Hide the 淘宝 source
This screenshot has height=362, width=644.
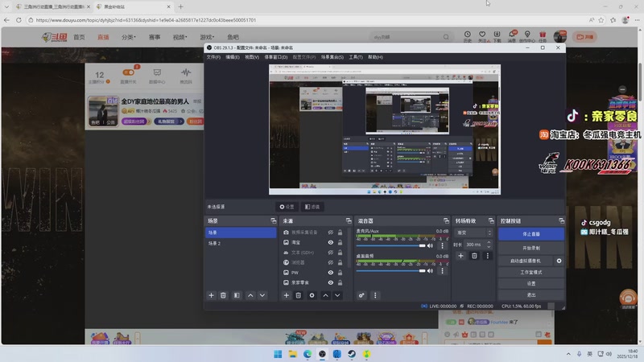pos(330,243)
